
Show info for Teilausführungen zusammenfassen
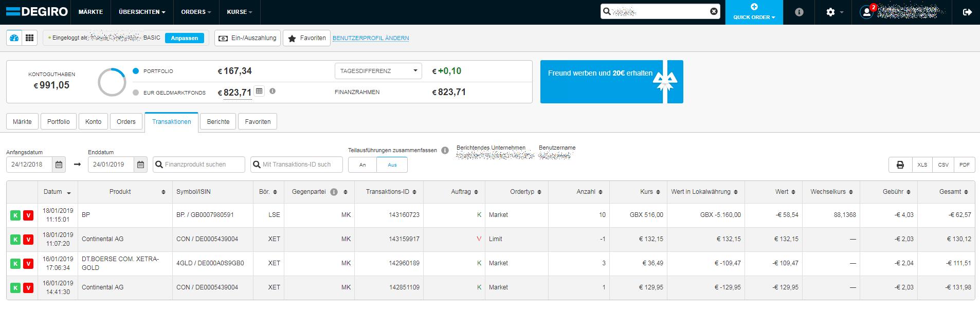tap(445, 151)
